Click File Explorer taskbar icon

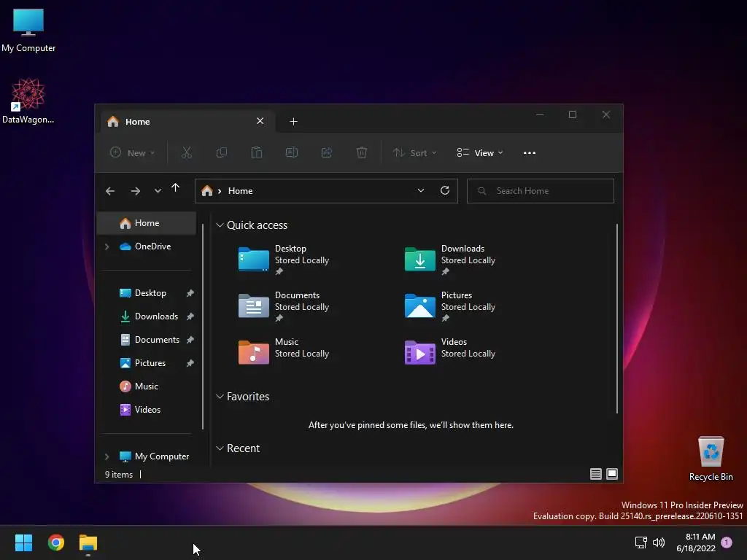tap(88, 542)
